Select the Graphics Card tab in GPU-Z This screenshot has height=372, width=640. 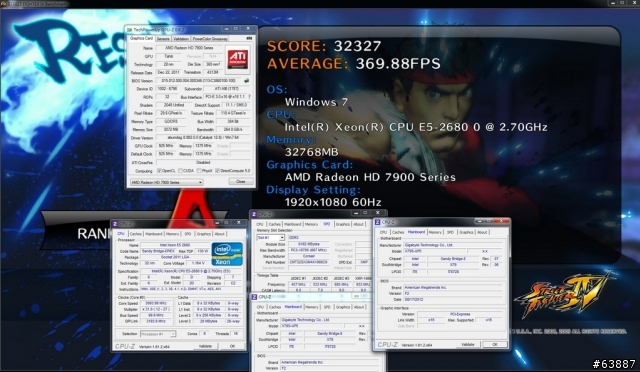pos(141,38)
